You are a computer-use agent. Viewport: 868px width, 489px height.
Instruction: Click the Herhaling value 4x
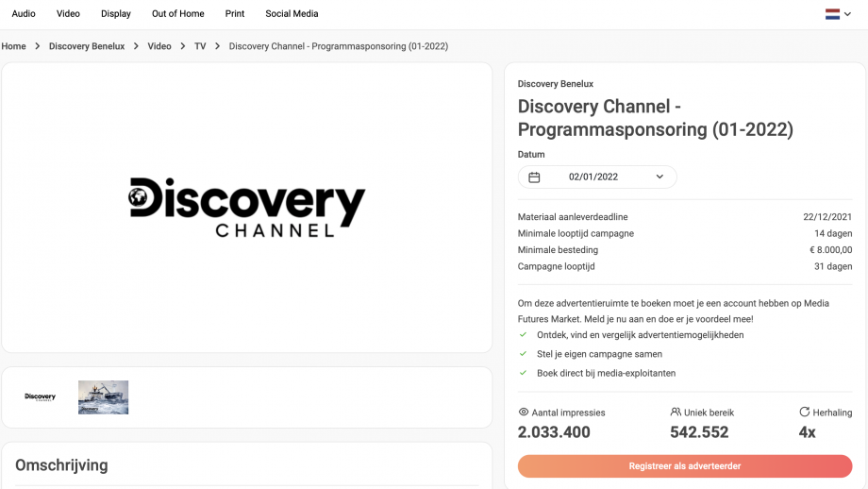tap(807, 432)
